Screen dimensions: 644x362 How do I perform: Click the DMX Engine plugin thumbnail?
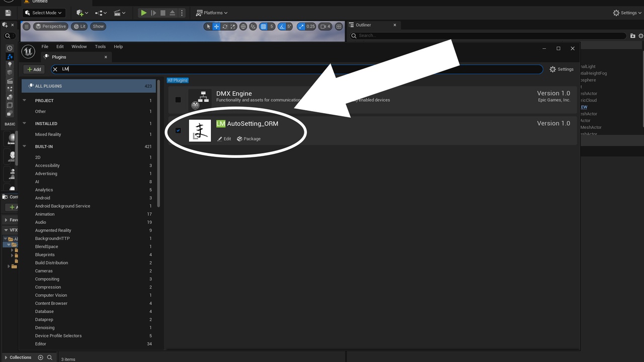(x=200, y=100)
